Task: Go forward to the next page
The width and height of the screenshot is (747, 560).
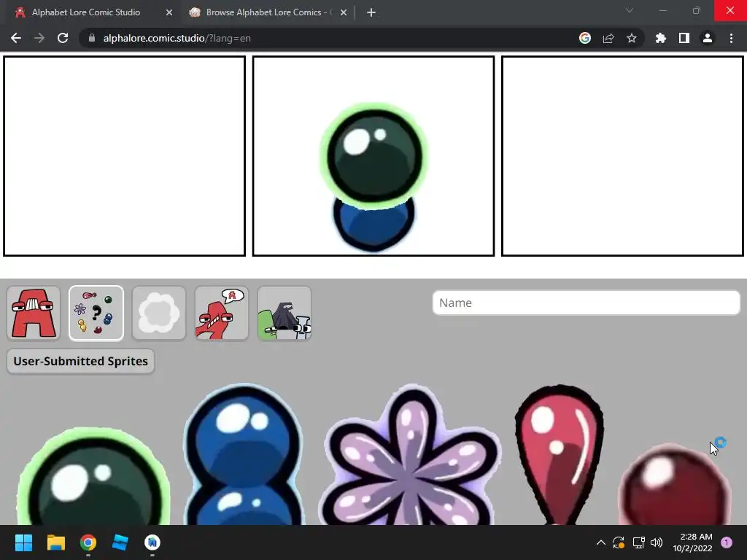Action: click(39, 38)
